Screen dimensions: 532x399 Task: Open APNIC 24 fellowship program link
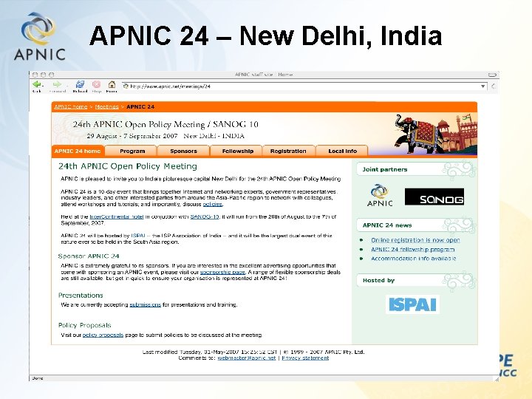point(412,250)
